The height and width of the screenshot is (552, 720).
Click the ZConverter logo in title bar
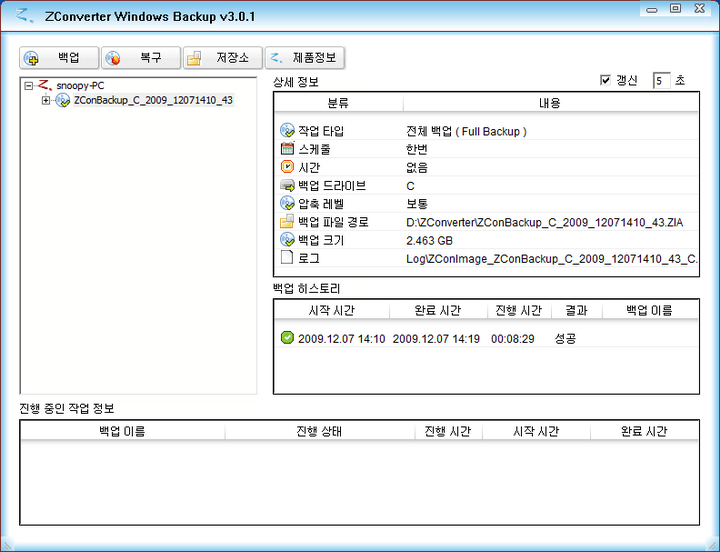click(x=24, y=16)
